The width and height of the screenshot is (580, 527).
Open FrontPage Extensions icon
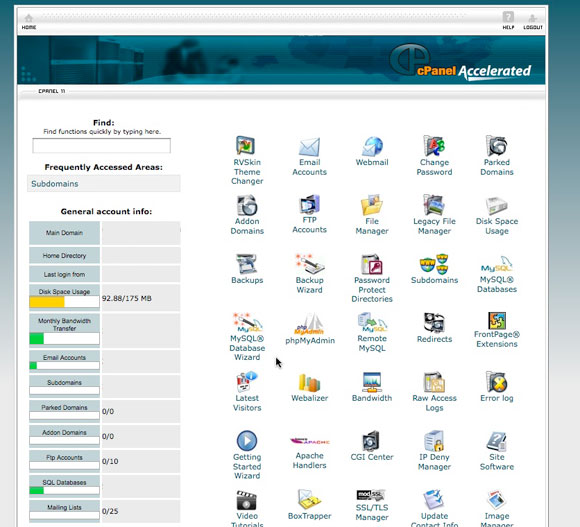tap(496, 320)
